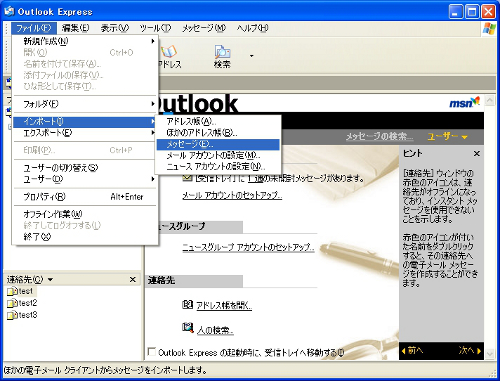Viewport: 500px width, 381px height.
Task: Select Work Offline (オフライン作業)
Action: click(85, 214)
